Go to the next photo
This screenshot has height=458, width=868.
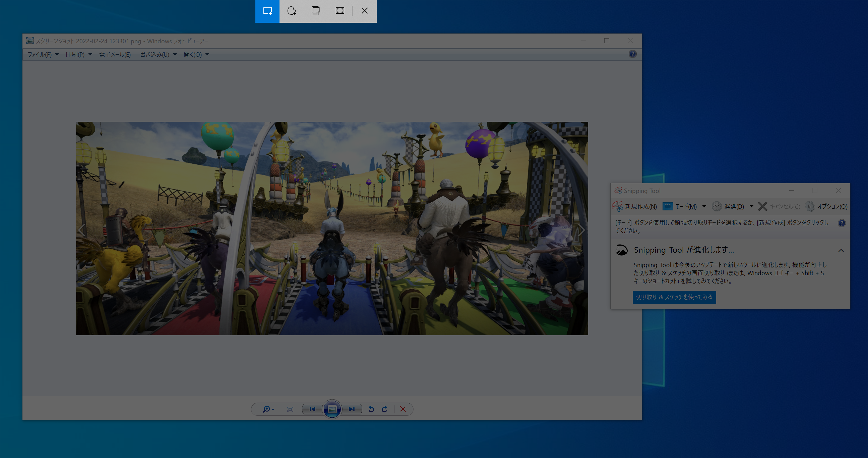352,409
